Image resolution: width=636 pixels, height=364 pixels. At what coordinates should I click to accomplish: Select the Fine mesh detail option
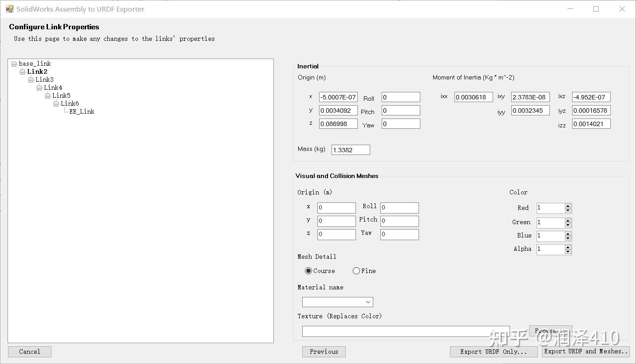click(356, 271)
